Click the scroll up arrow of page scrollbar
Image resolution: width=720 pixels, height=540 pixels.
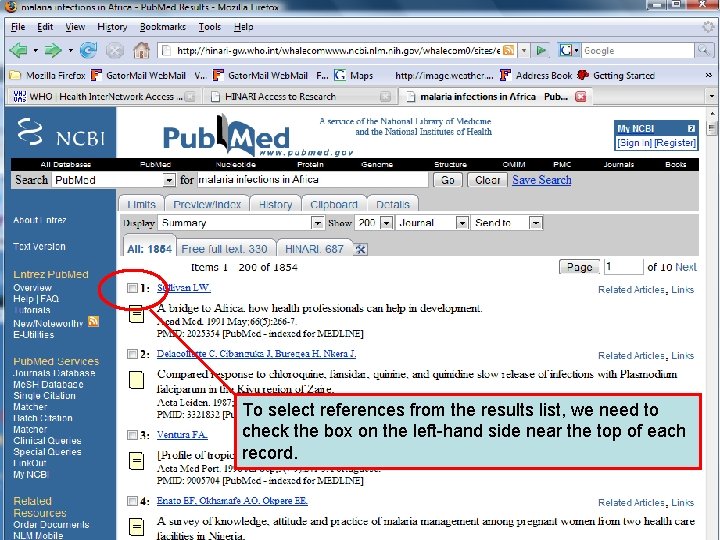click(x=712, y=113)
